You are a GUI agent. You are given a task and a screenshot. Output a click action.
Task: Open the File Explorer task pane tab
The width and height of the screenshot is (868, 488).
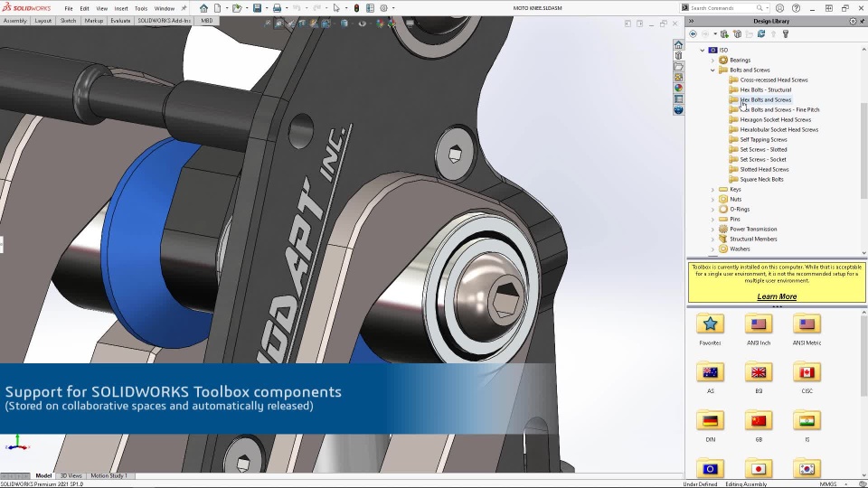click(678, 66)
